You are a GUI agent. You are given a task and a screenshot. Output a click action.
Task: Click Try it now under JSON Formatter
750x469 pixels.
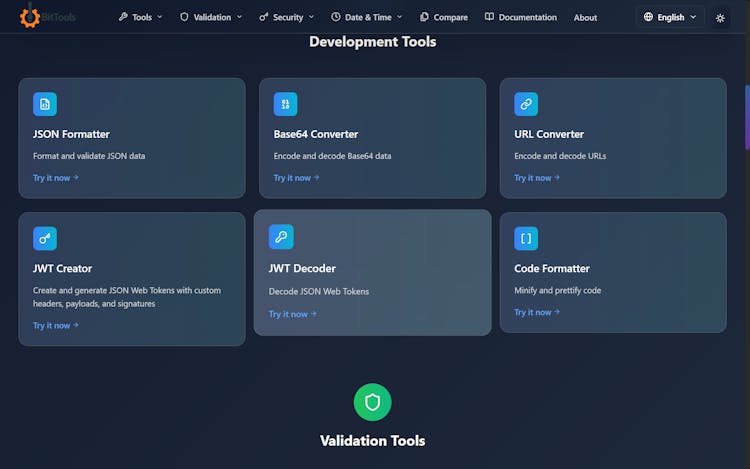(x=55, y=178)
